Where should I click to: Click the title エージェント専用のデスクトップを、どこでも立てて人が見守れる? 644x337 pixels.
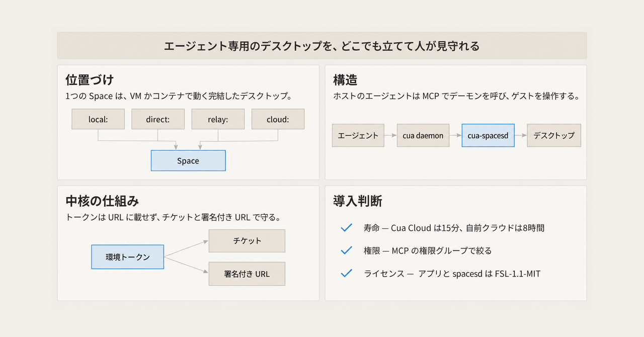[322, 46]
